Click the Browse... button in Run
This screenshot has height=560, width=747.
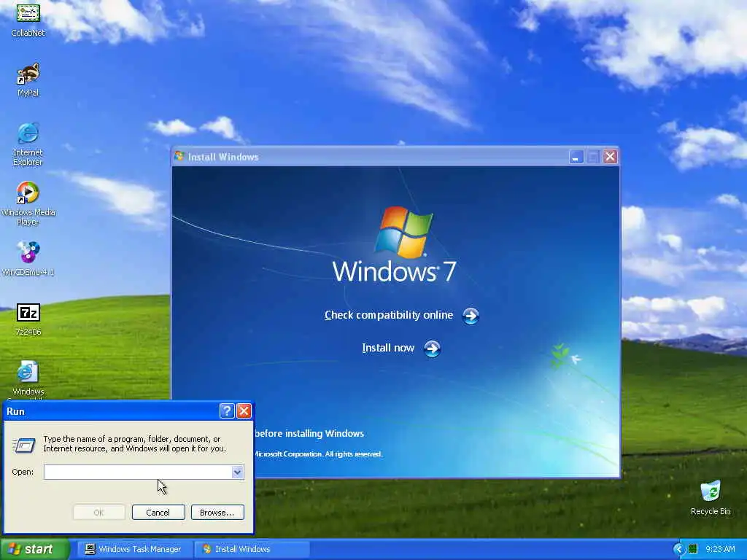tap(217, 513)
